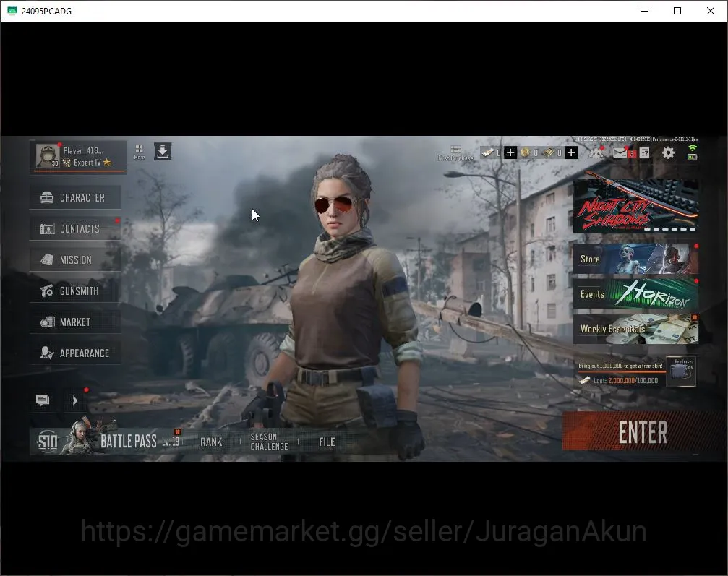The image size is (728, 576).
Task: Click the Loot: 2,000,000/100,000 counter
Action: (x=626, y=381)
